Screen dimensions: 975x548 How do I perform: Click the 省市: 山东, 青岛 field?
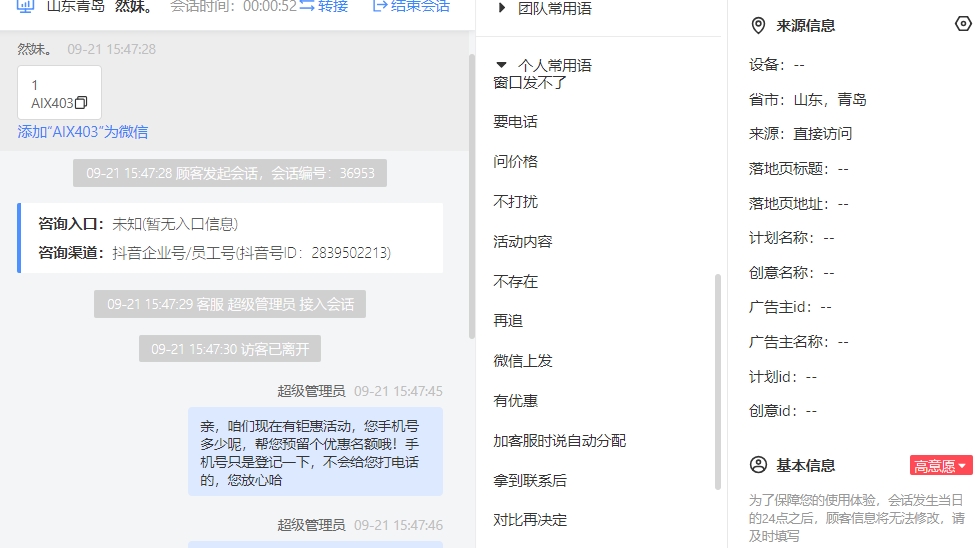(808, 100)
